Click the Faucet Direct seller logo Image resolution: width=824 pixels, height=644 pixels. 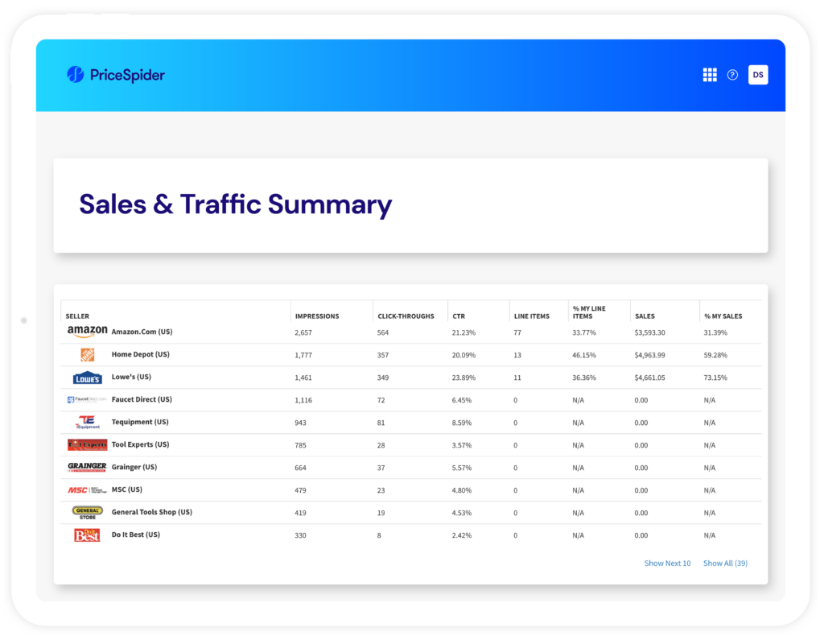(87, 399)
